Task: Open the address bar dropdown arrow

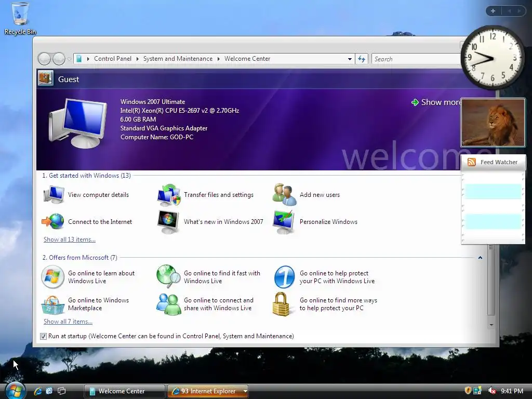Action: [x=350, y=59]
